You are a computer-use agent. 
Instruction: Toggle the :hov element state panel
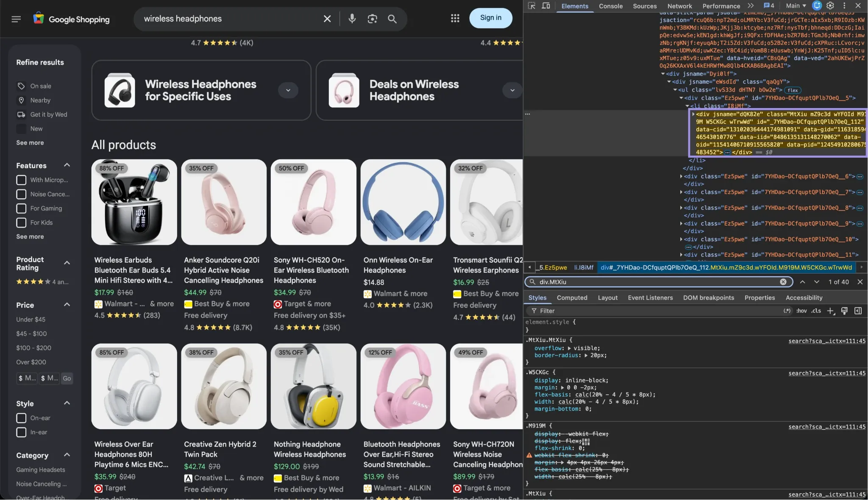801,311
